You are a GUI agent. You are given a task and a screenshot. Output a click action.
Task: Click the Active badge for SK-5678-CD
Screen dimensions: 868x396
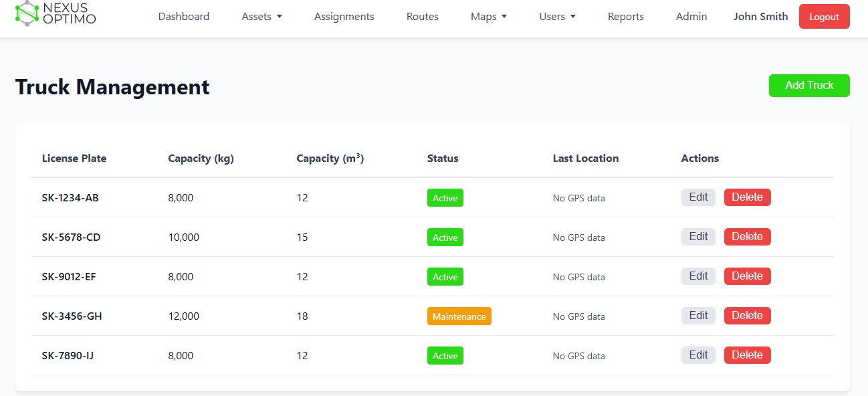(445, 237)
